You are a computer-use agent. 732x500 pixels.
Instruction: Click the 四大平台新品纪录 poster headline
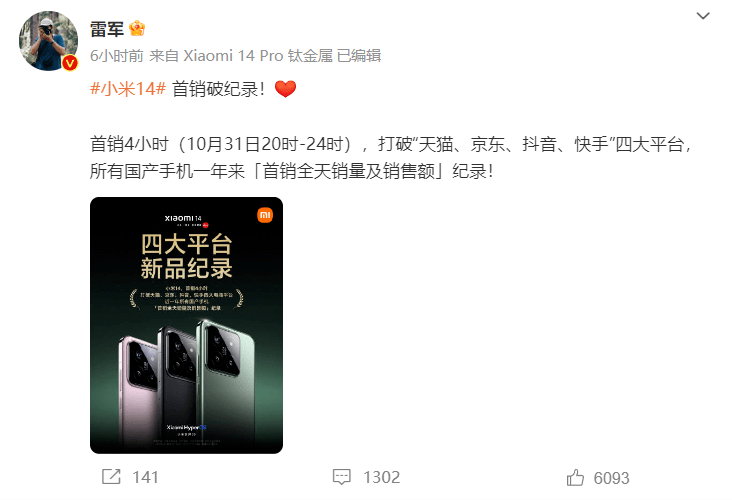pyautogui.click(x=186, y=256)
